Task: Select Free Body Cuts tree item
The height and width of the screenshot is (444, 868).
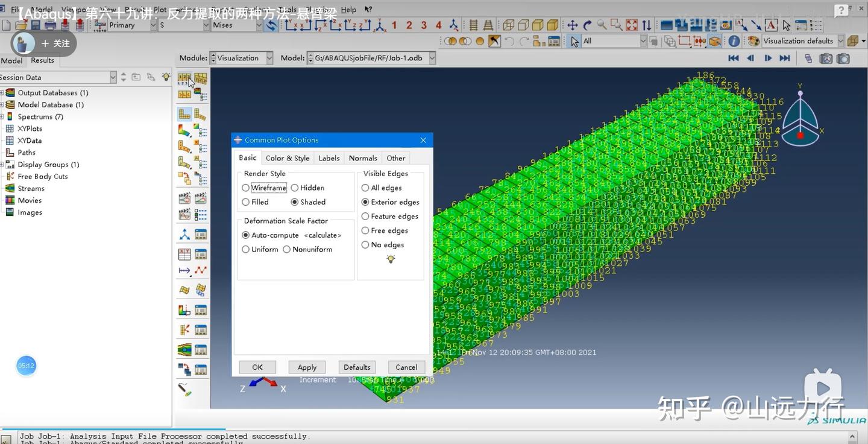Action: 42,176
